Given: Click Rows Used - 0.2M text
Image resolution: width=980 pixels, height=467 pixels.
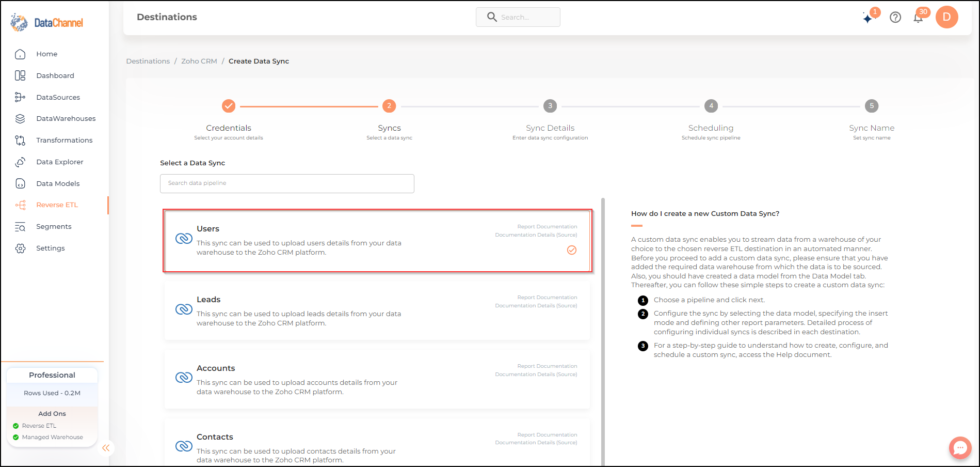Looking at the screenshot, I should [x=52, y=393].
